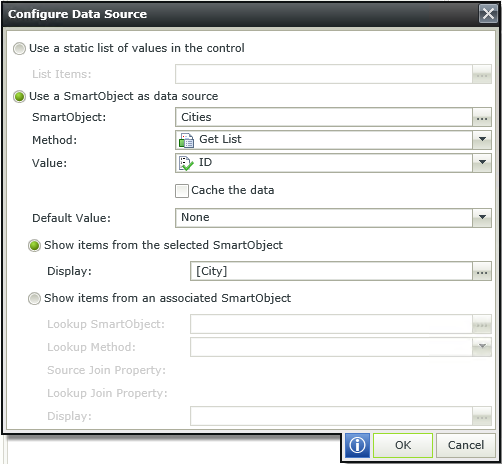The width and height of the screenshot is (502, 464).
Task: Close the Configure Data Source dialog
Action: [x=488, y=14]
